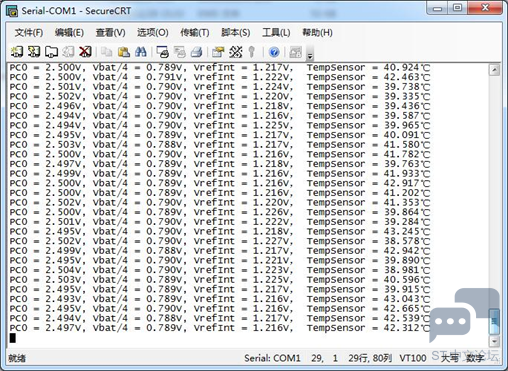The width and height of the screenshot is (508, 371).
Task: Open the 帮助(H) menu
Action: point(317,32)
